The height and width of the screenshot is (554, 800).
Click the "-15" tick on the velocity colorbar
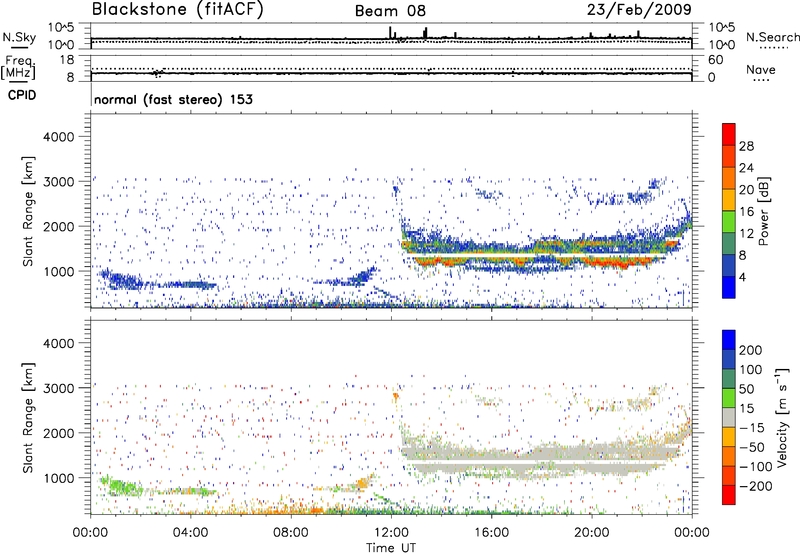click(x=752, y=427)
